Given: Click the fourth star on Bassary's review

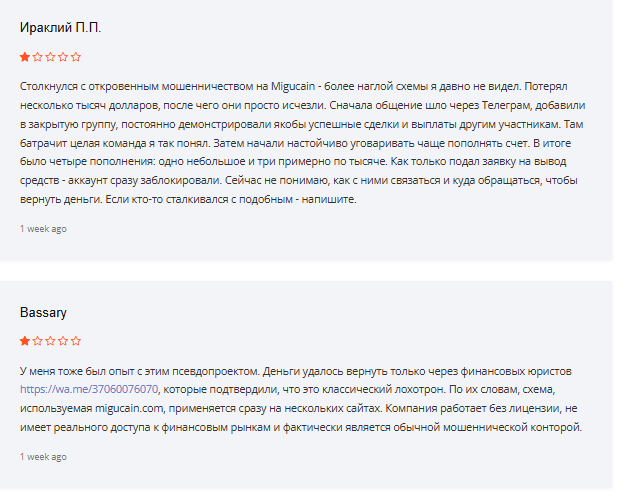Looking at the screenshot, I should (x=63, y=341).
